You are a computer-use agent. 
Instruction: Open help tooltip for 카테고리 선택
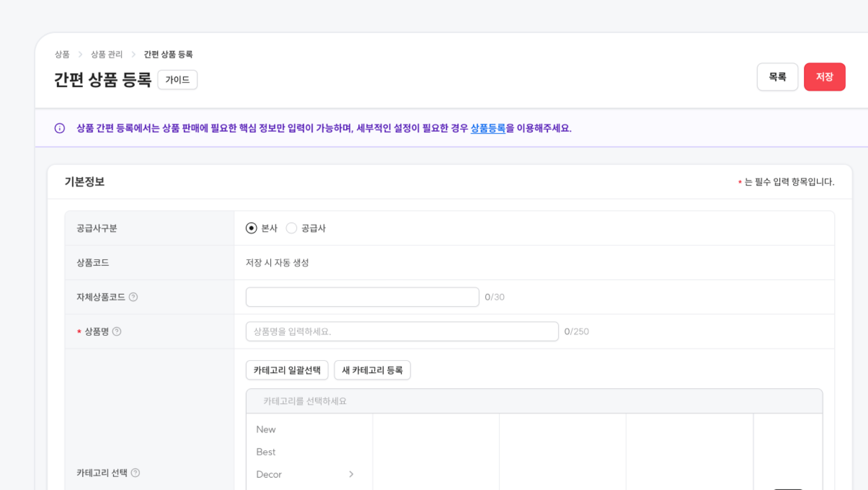(x=136, y=473)
